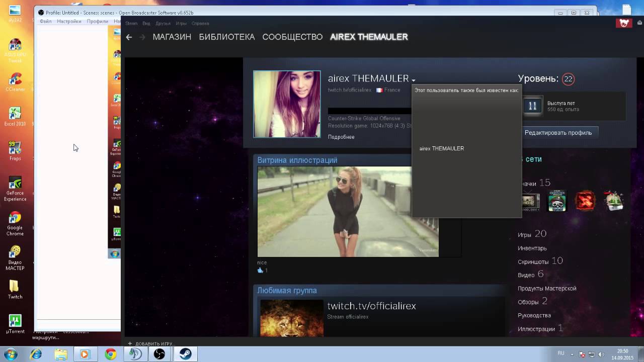Open the showcase illustration image
This screenshot has width=644, height=362.
348,212
